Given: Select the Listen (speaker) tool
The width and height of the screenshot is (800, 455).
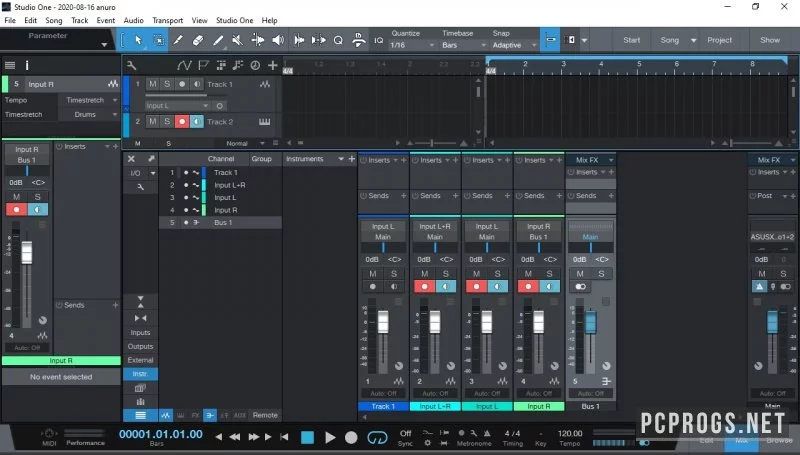Looking at the screenshot, I should click(x=278, y=40).
